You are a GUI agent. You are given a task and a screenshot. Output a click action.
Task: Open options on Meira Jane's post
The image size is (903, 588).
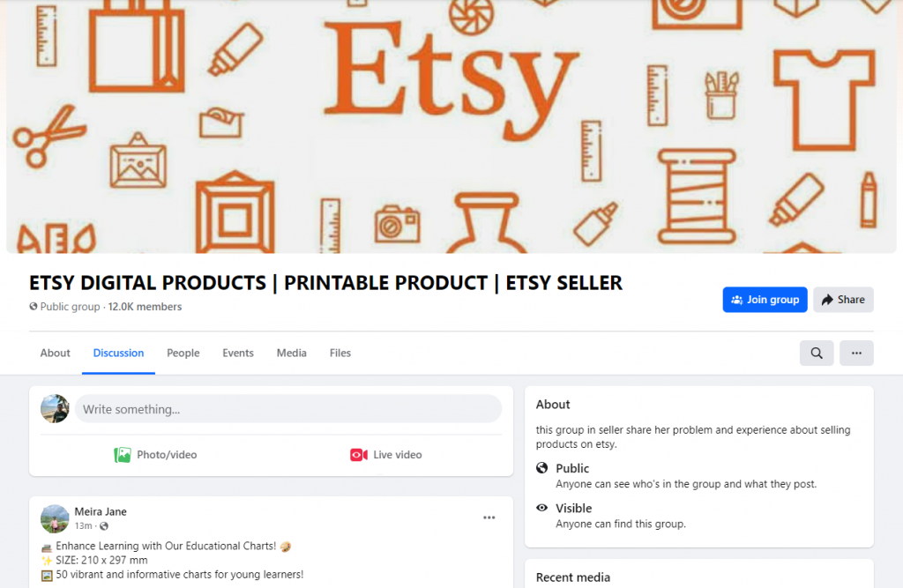pyautogui.click(x=489, y=517)
